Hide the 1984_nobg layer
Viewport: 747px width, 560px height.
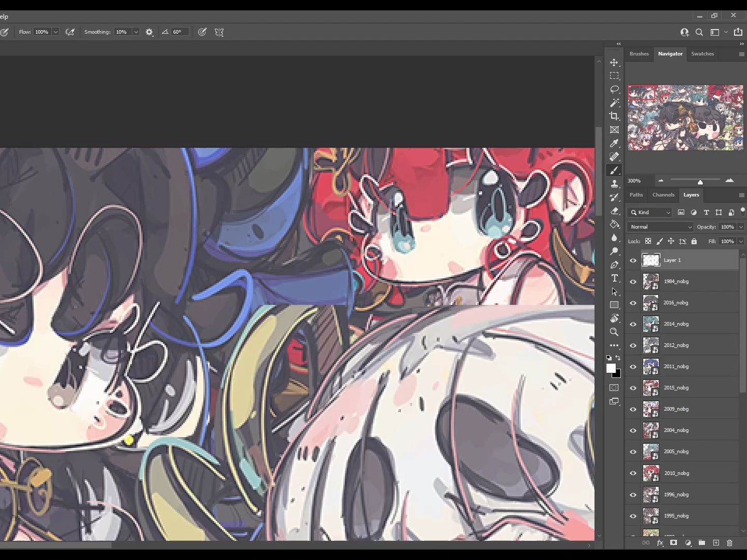click(633, 282)
